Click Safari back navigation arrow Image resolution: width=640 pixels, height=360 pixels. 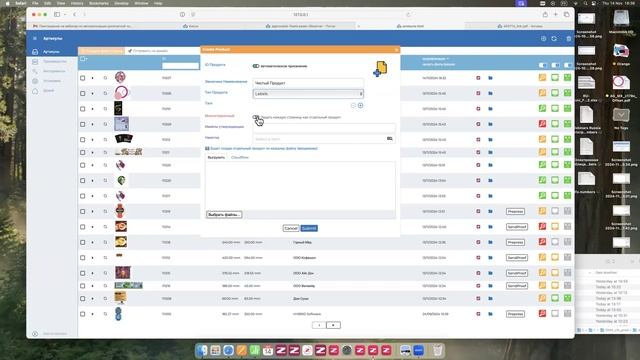pyautogui.click(x=74, y=14)
